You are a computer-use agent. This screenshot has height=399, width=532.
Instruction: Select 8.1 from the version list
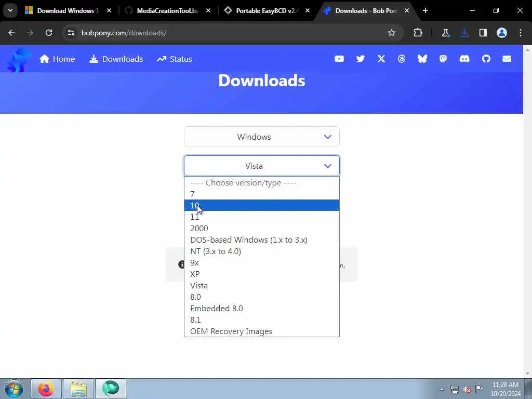(262, 320)
